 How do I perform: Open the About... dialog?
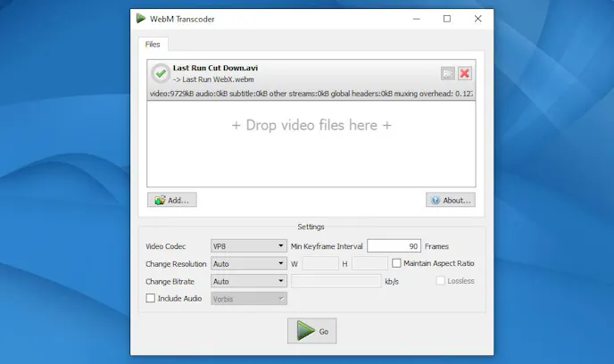pyautogui.click(x=450, y=200)
